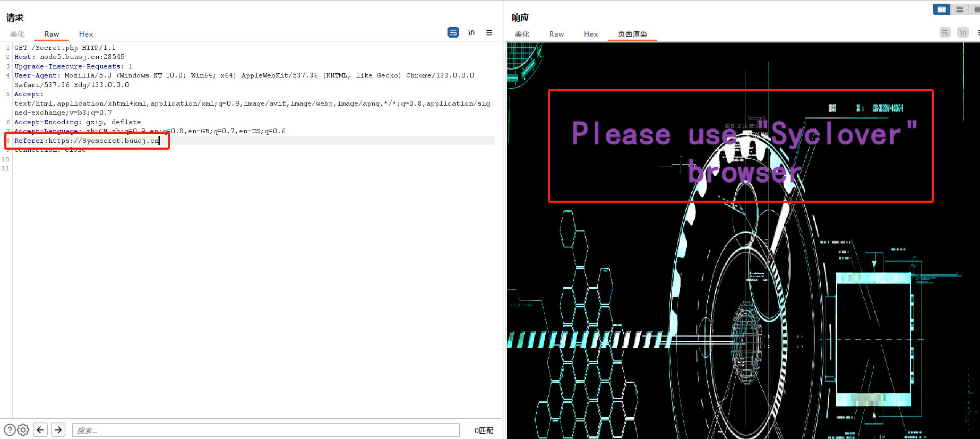
Task: Select the response Raw tab
Action: coord(556,34)
